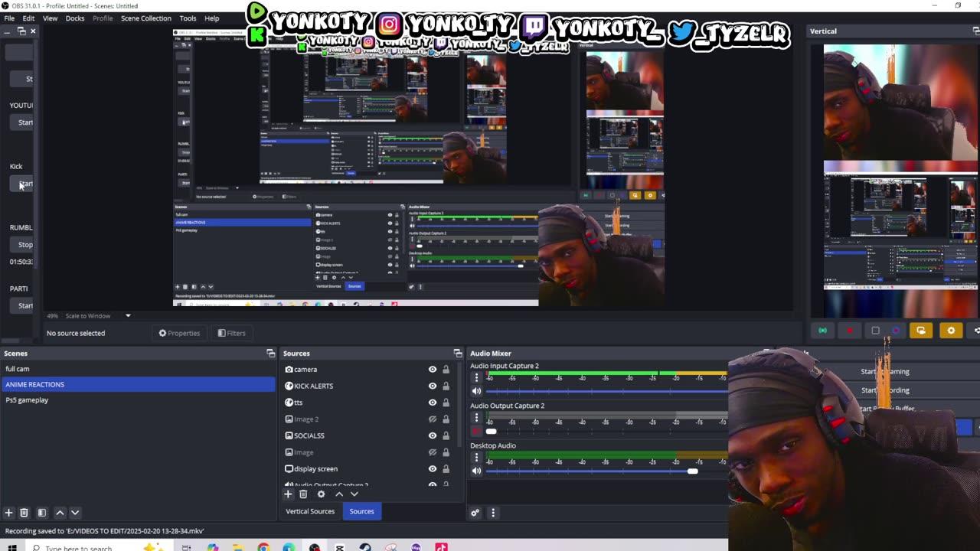The width and height of the screenshot is (980, 551).
Task: Remove selected scene using trash icon
Action: 24,513
